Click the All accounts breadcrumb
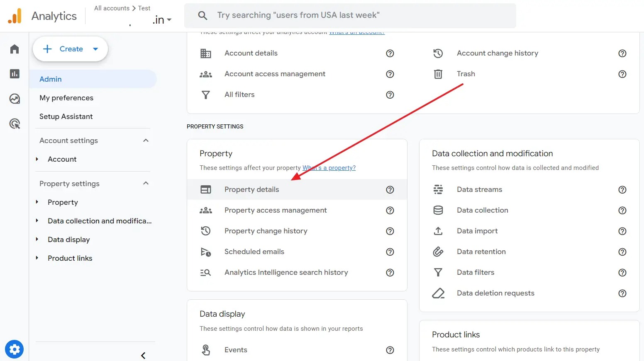 point(112,8)
